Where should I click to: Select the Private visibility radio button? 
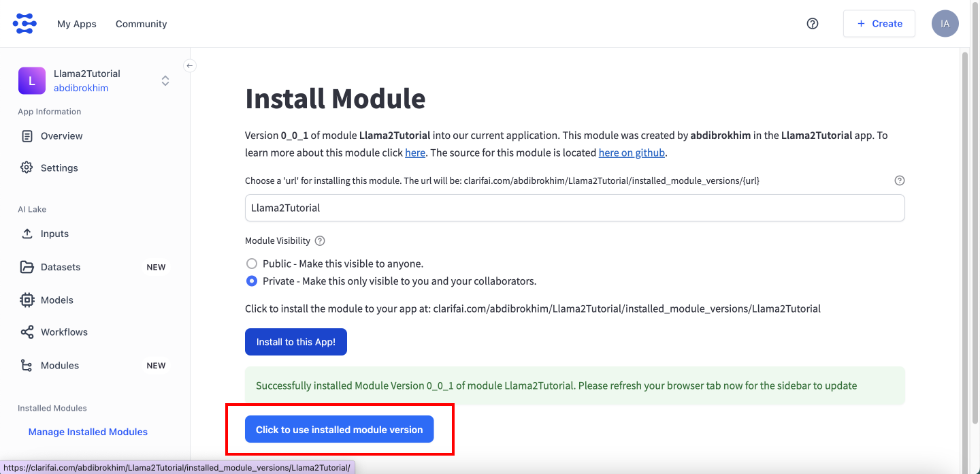pyautogui.click(x=252, y=281)
